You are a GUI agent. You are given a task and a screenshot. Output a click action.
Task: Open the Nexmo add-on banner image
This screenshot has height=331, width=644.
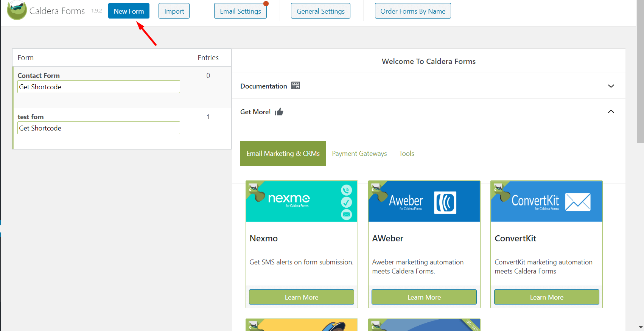(301, 201)
